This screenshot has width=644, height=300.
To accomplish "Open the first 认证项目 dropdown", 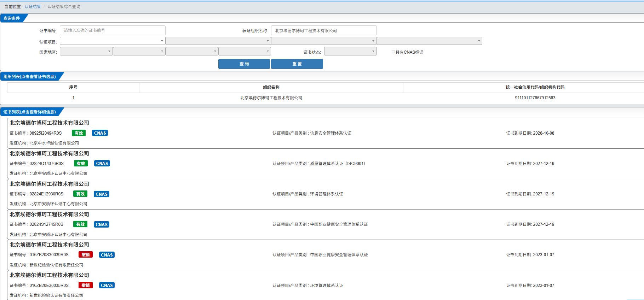I will tap(113, 41).
